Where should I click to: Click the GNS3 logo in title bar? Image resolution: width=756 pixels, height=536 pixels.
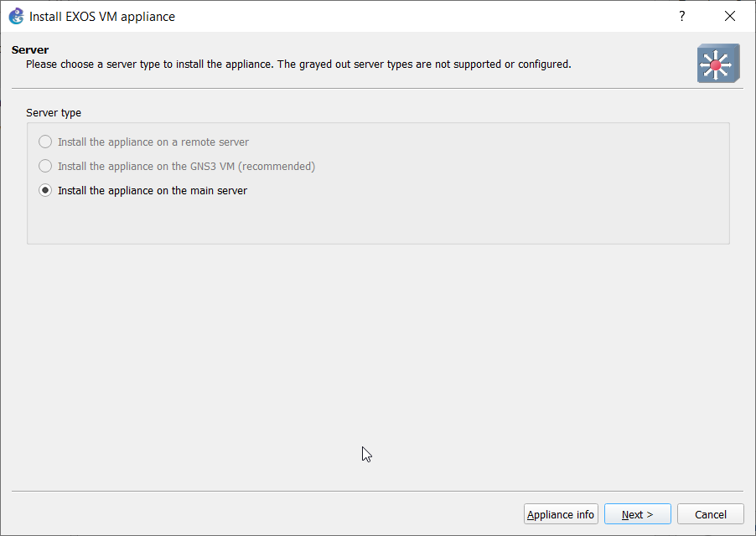click(16, 16)
